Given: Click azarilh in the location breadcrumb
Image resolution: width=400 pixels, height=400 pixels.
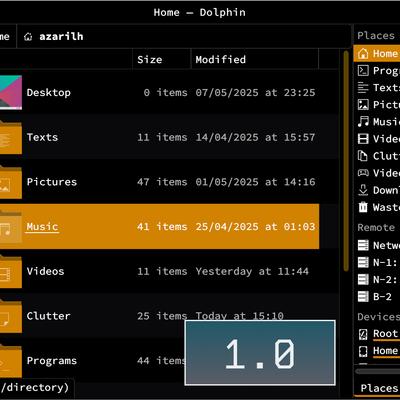Looking at the screenshot, I should 61,36.
